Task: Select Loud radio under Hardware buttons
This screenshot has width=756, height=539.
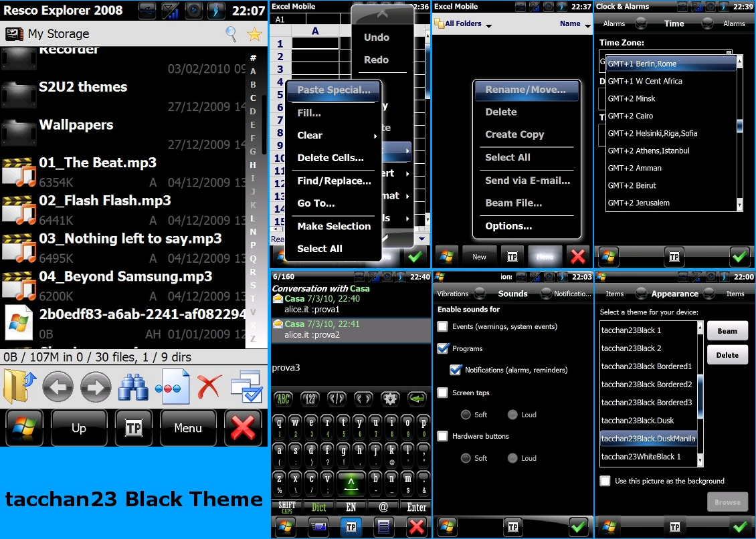Action: (512, 458)
